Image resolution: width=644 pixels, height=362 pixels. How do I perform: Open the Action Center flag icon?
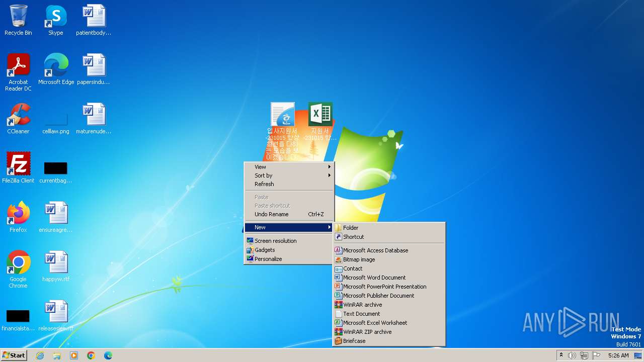(x=596, y=355)
